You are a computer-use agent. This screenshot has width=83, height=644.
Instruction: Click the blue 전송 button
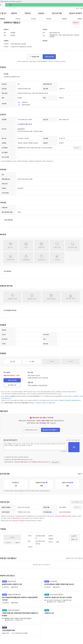(74, 447)
